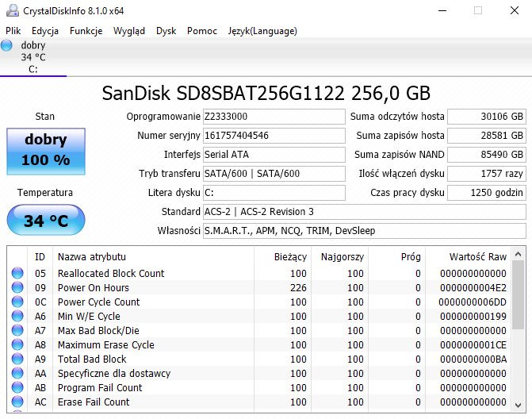Viewport: 532px width, 419px height.
Task: Click the 'dobry 100 %' health status button
Action: pyautogui.click(x=46, y=151)
